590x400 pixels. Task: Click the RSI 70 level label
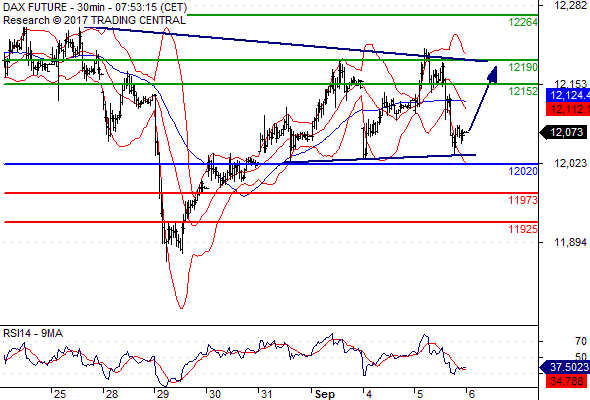coord(581,341)
